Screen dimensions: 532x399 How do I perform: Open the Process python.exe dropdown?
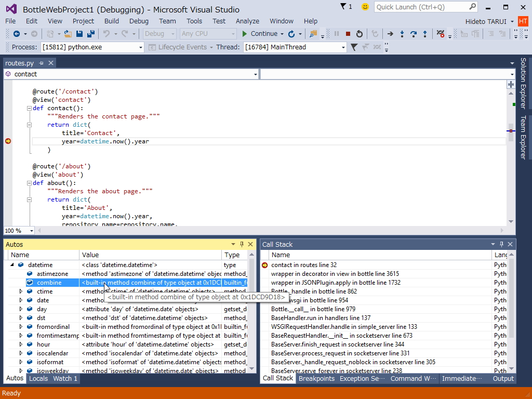pos(140,47)
